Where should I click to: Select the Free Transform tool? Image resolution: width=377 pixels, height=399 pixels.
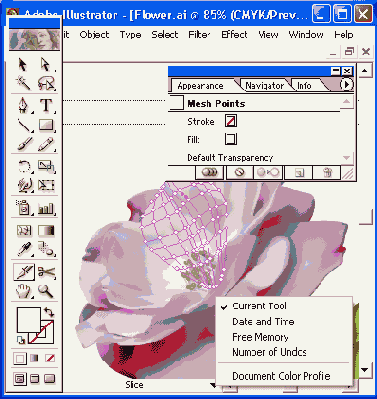[x=46, y=185]
